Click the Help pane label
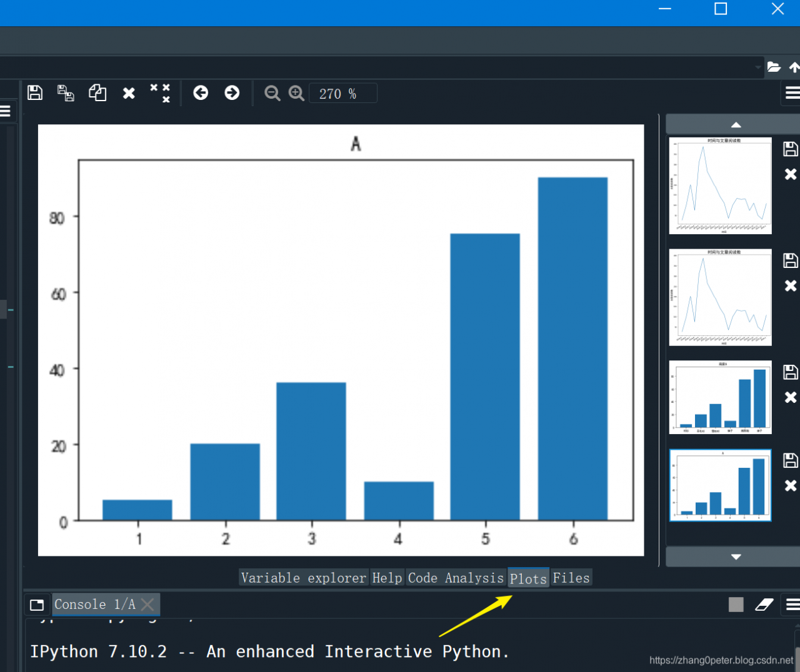 coord(387,578)
